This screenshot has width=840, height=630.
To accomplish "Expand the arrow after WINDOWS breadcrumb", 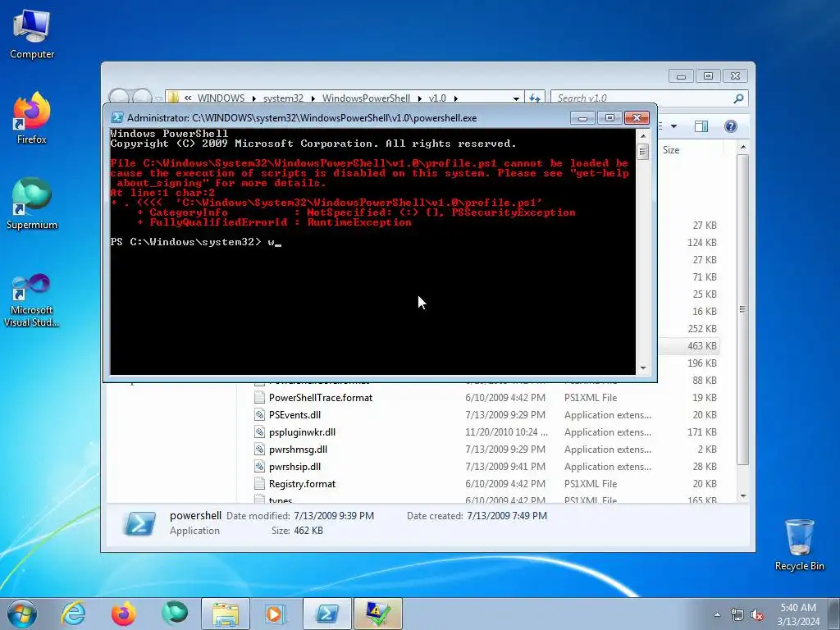I will 254,98.
